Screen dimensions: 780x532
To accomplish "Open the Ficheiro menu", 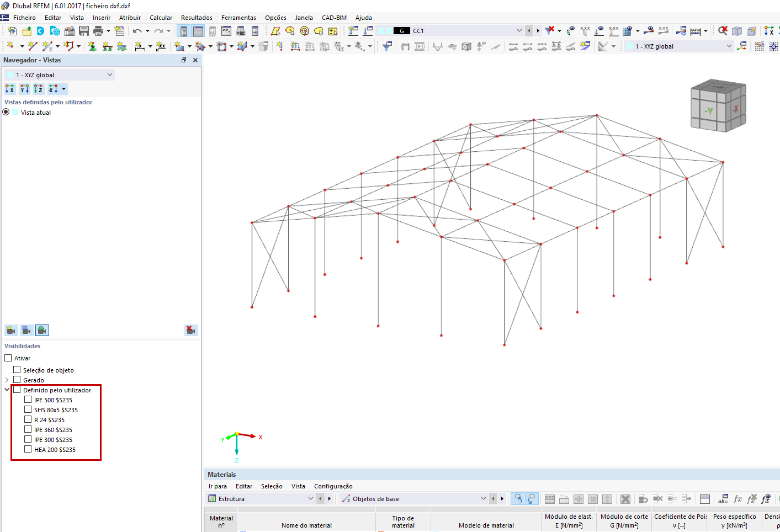I will click(x=24, y=18).
